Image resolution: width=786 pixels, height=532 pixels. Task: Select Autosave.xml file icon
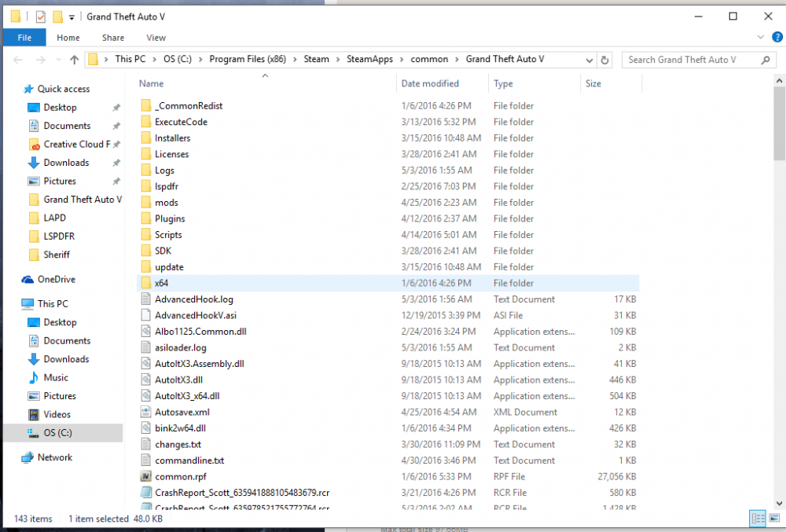click(x=146, y=413)
